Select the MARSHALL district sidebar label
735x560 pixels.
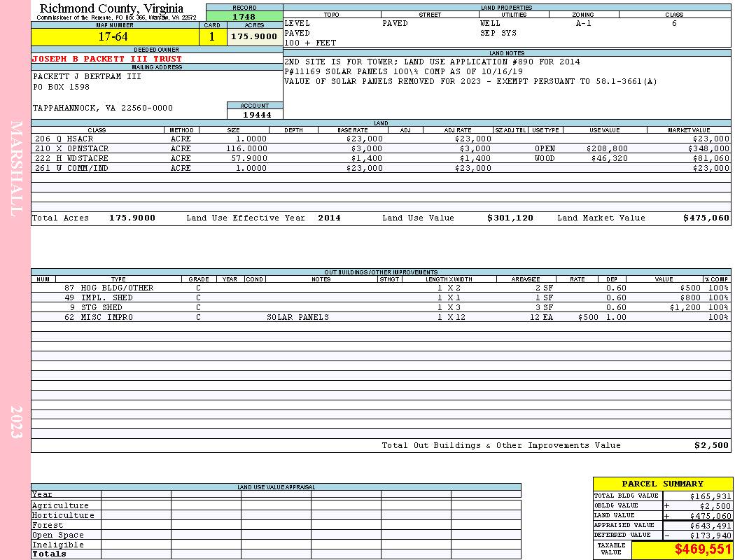tap(16, 169)
